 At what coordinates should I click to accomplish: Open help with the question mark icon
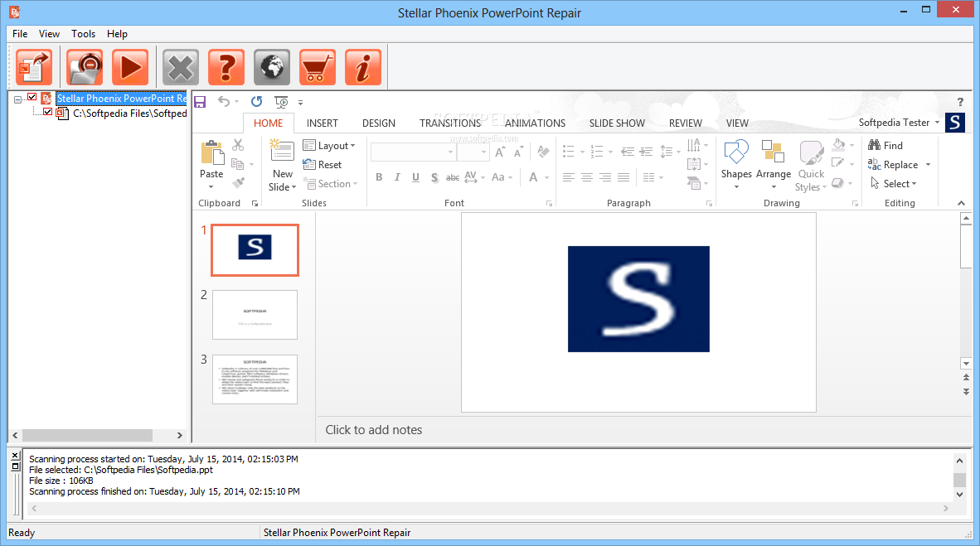226,67
